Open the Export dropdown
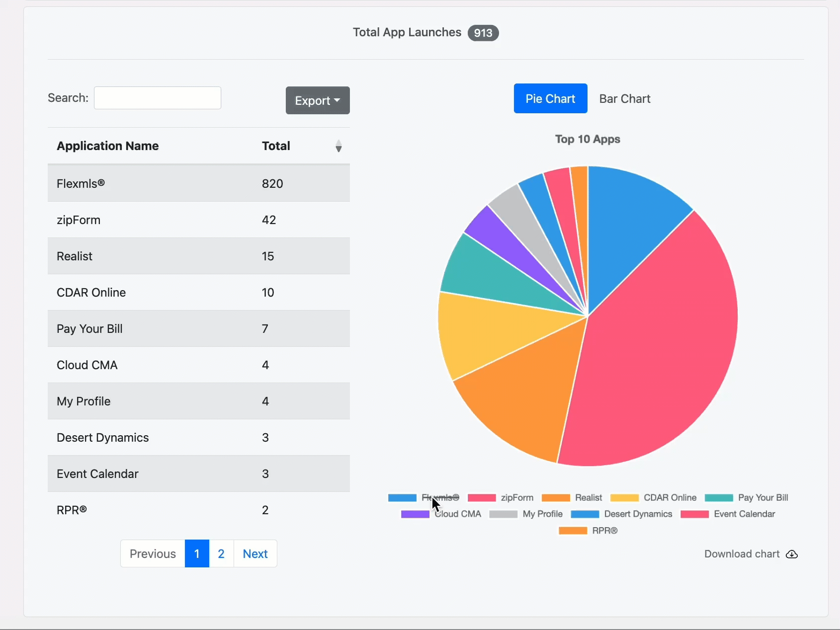This screenshot has width=840, height=630. click(318, 100)
